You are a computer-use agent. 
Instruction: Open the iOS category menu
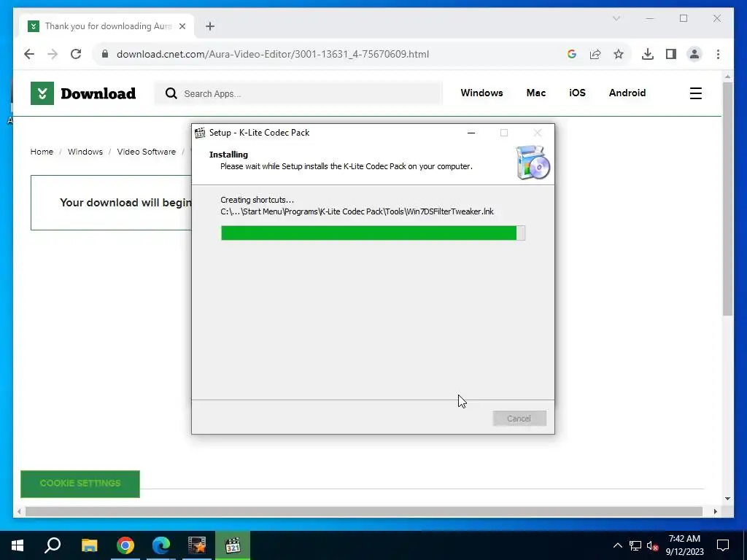(x=577, y=93)
